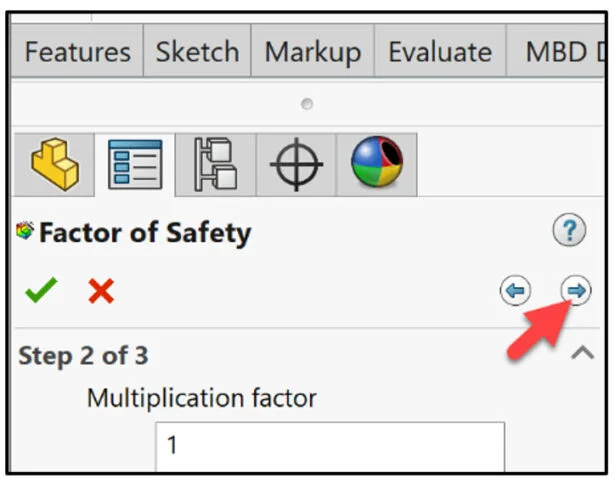The image size is (615, 478).
Task: Open the DisplayManager color ball icon
Action: tap(377, 166)
